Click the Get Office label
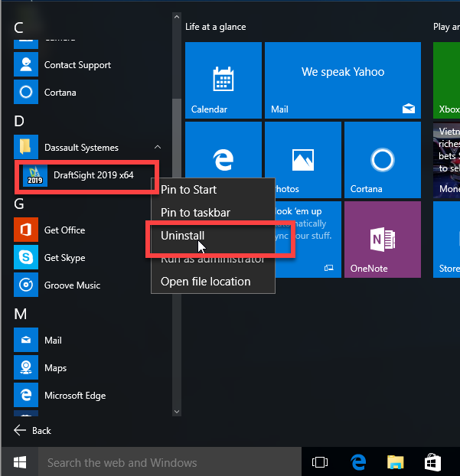This screenshot has height=476, width=460. pos(64,230)
